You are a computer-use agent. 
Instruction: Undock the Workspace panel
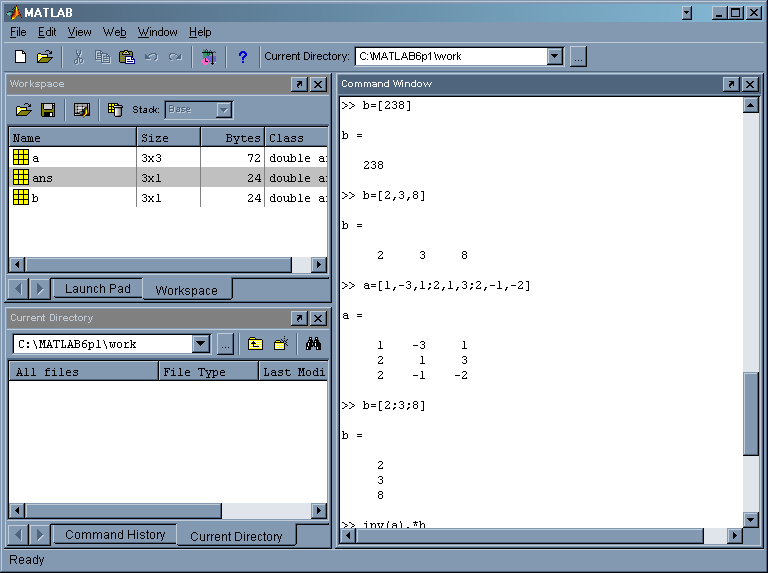(299, 84)
